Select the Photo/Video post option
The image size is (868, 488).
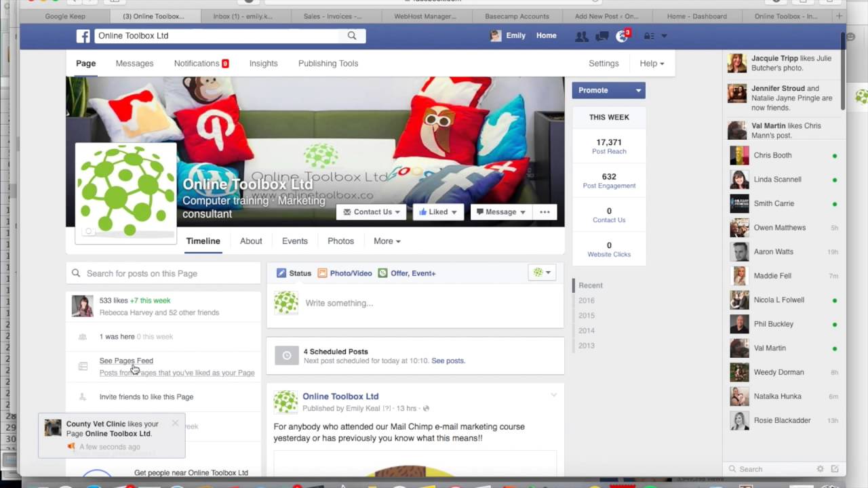point(345,273)
